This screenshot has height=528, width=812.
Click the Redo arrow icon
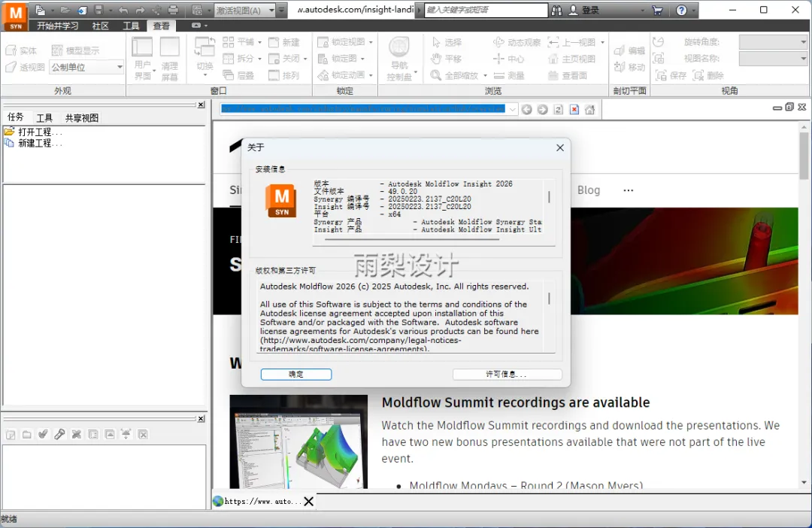click(140, 10)
